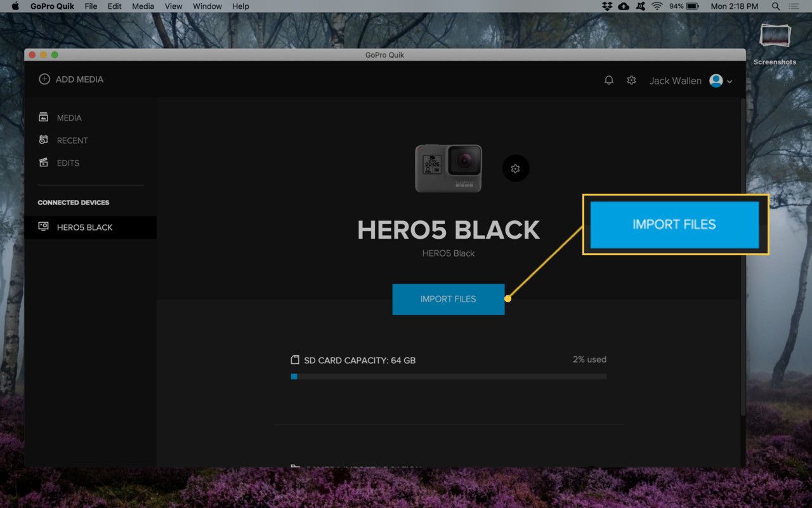Click the HERO5 Black subtitle text

(449, 253)
